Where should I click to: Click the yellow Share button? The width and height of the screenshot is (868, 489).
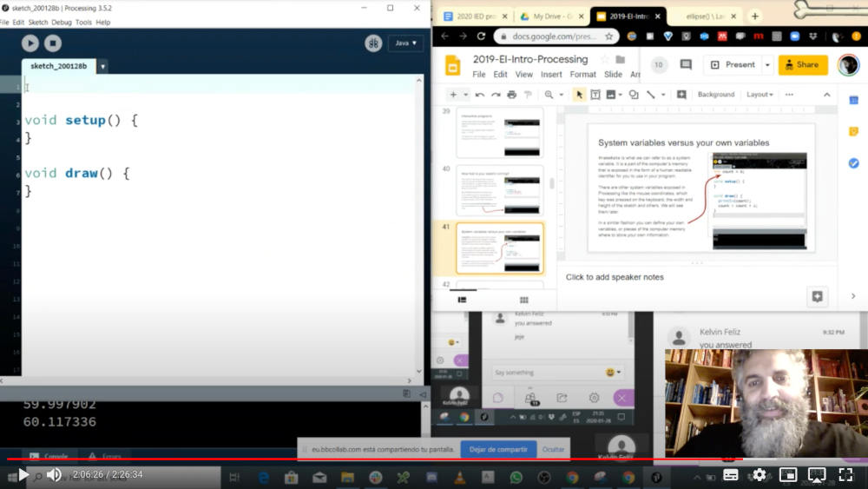[803, 65]
